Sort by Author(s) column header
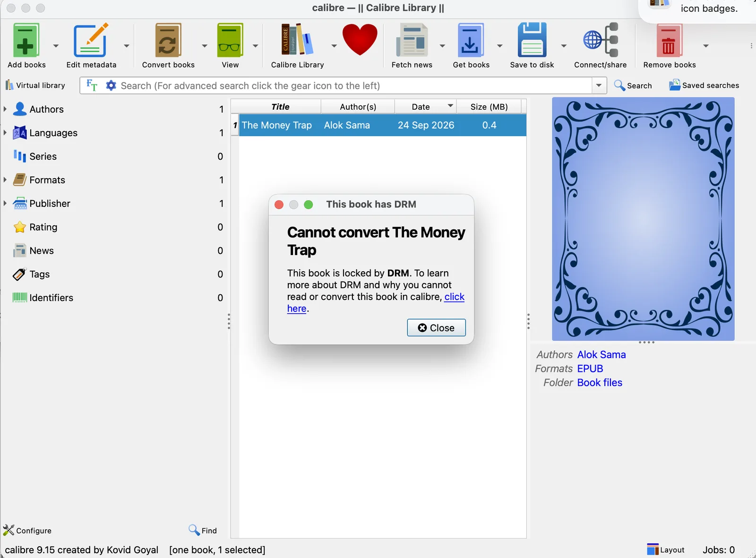 358,107
